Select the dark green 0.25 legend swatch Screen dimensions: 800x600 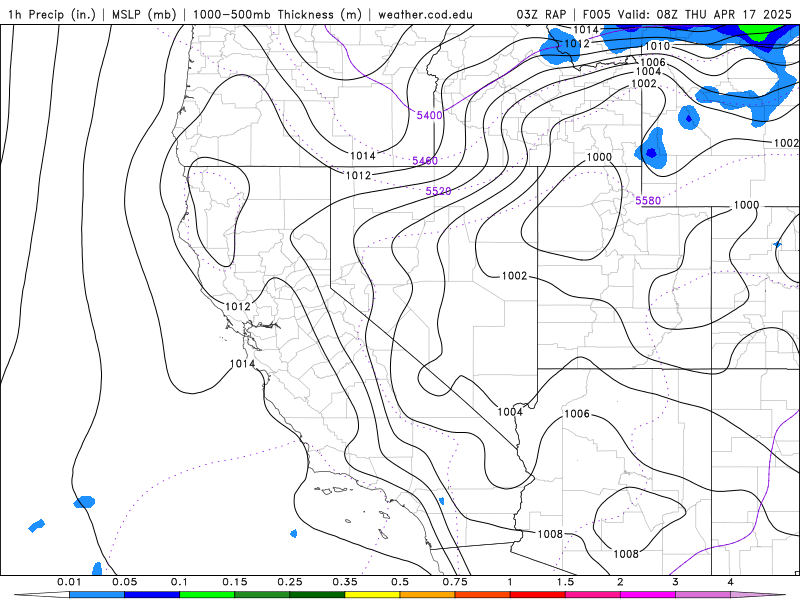(317, 595)
